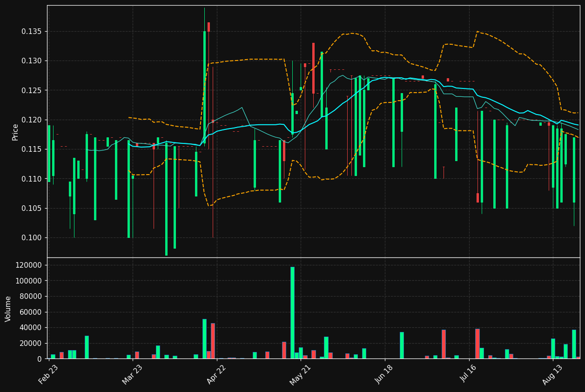Click the Aug 13 date label
The image size is (585, 392).
[x=553, y=374]
